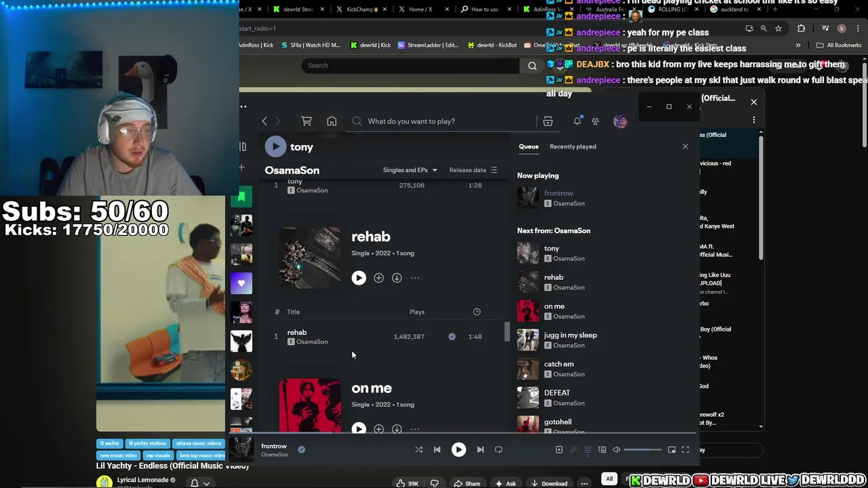Open Spotify notifications bell
Screen dimensions: 868x488
tap(577, 121)
